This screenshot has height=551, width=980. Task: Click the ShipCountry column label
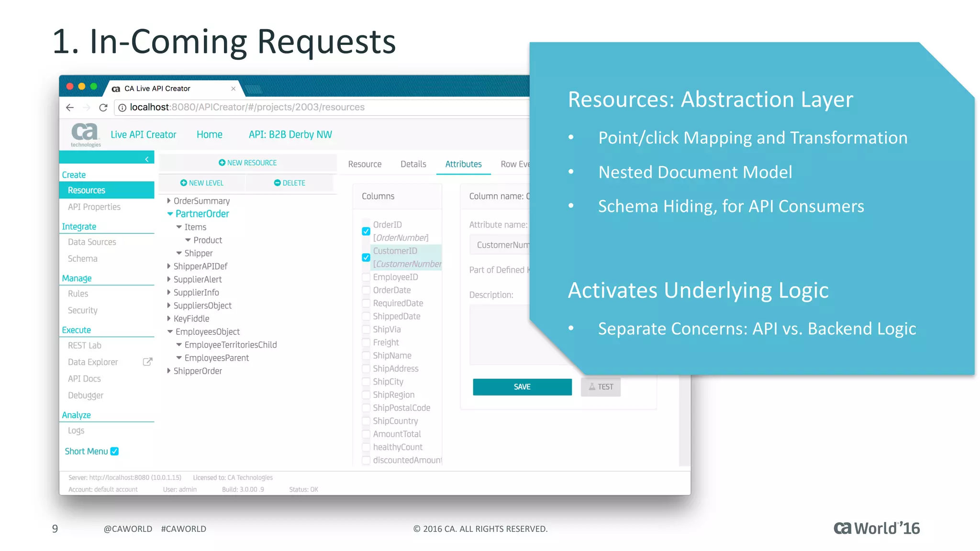395,421
